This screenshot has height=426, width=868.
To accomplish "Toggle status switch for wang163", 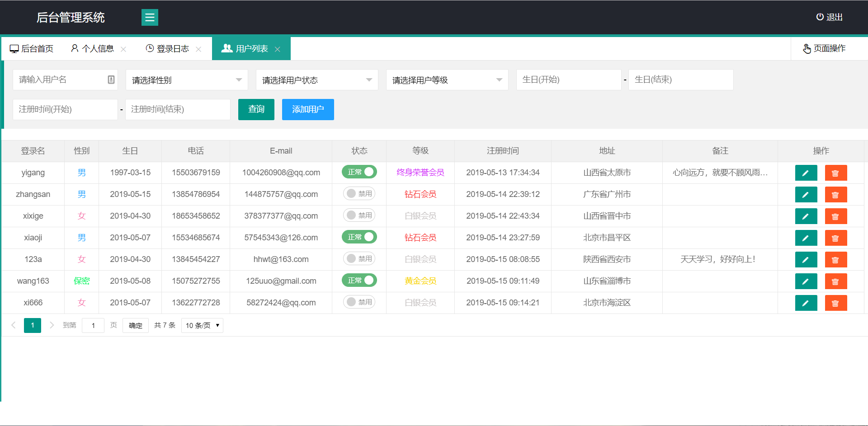I will (x=359, y=281).
